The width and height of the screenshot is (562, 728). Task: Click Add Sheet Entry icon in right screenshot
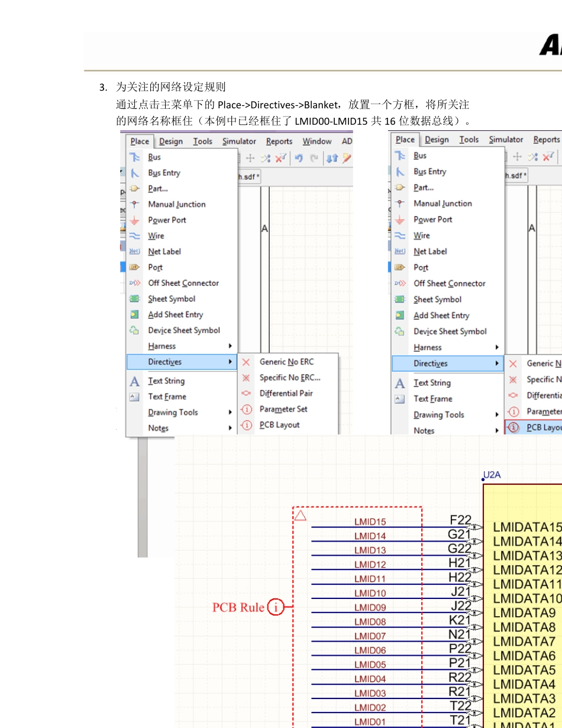click(x=400, y=315)
